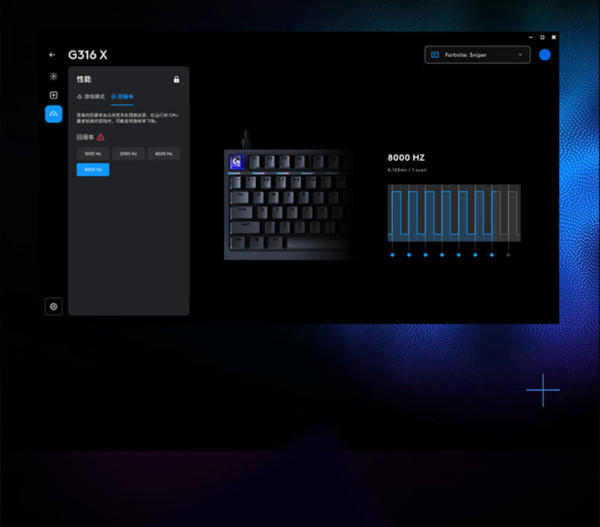The height and width of the screenshot is (527, 600).
Task: Go back using the arrow beside G316 X
Action: [x=52, y=55]
